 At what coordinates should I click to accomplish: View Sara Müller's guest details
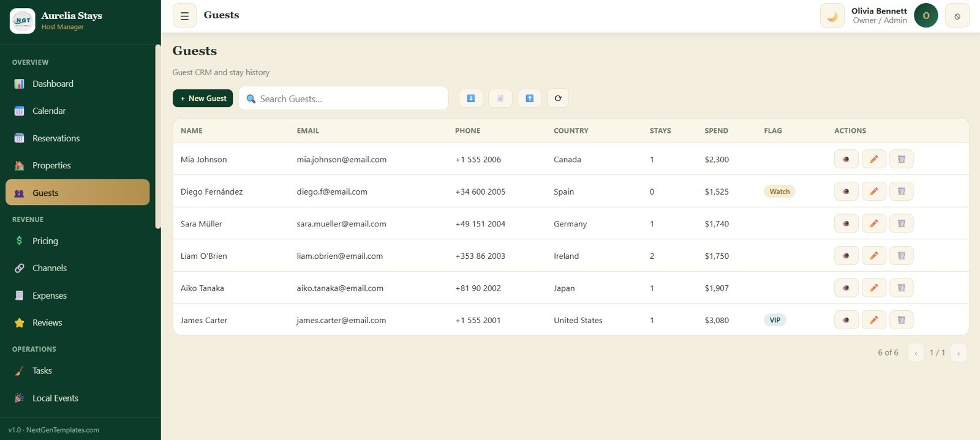846,223
